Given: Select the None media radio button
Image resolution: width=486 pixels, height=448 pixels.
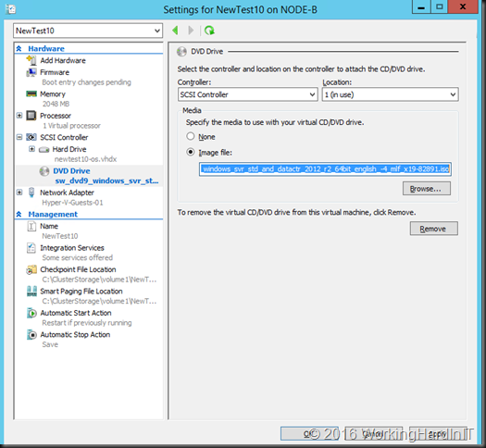Looking at the screenshot, I should coord(191,136).
